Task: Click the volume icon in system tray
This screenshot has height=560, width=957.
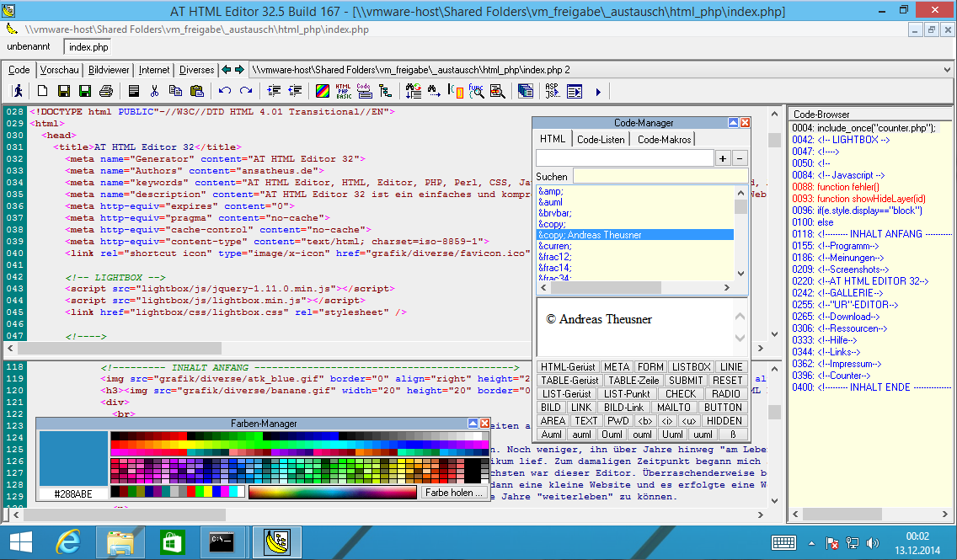Action: (873, 543)
